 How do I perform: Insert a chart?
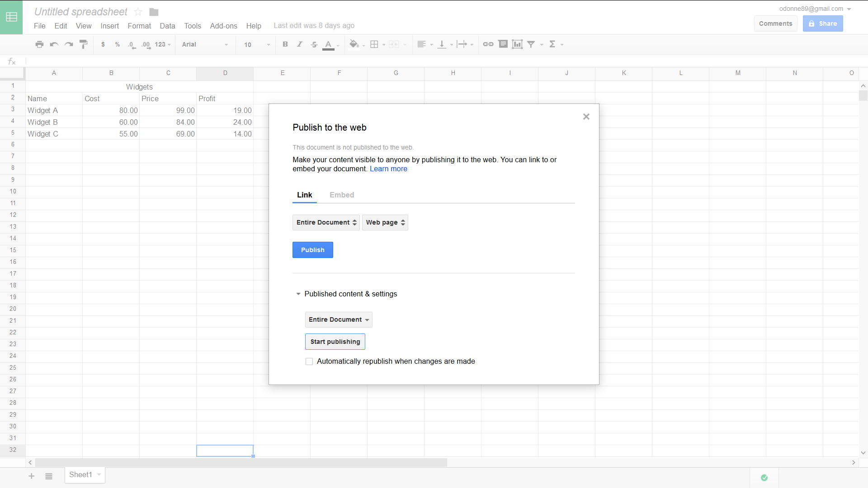point(517,44)
